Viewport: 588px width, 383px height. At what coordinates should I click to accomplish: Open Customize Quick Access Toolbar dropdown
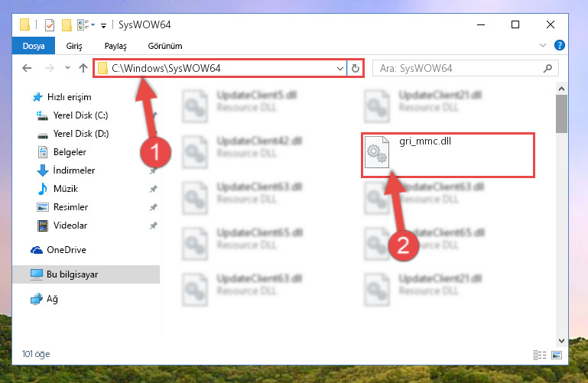(x=103, y=25)
